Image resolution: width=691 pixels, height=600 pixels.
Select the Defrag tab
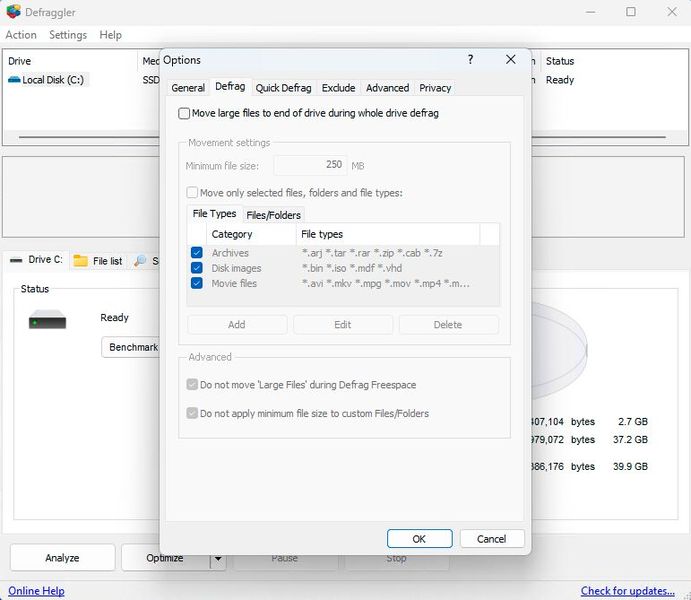[230, 86]
